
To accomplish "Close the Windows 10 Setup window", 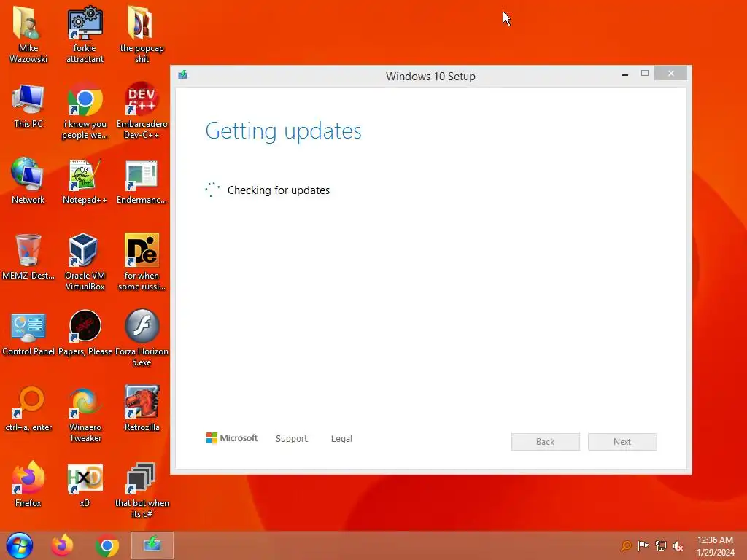I will tap(671, 74).
